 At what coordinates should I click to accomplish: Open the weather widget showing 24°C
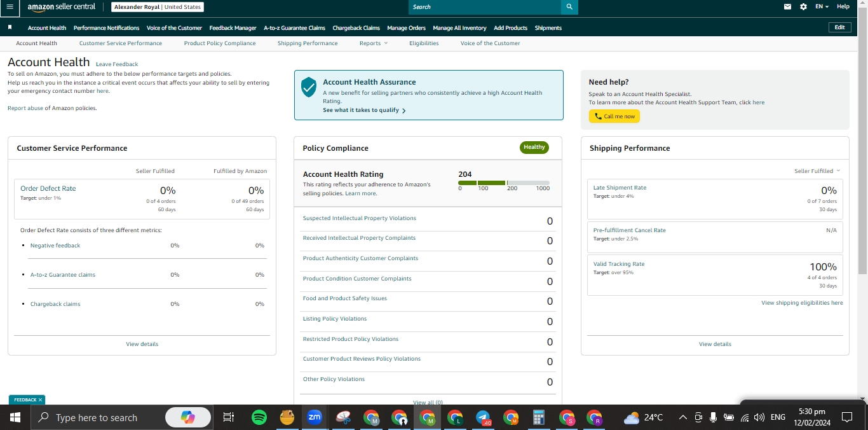[643, 417]
